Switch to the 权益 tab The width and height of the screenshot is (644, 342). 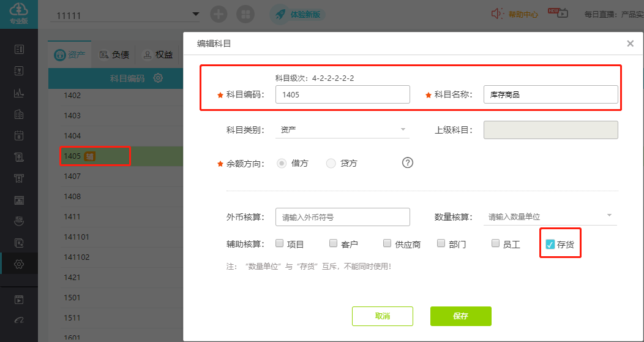[157, 55]
